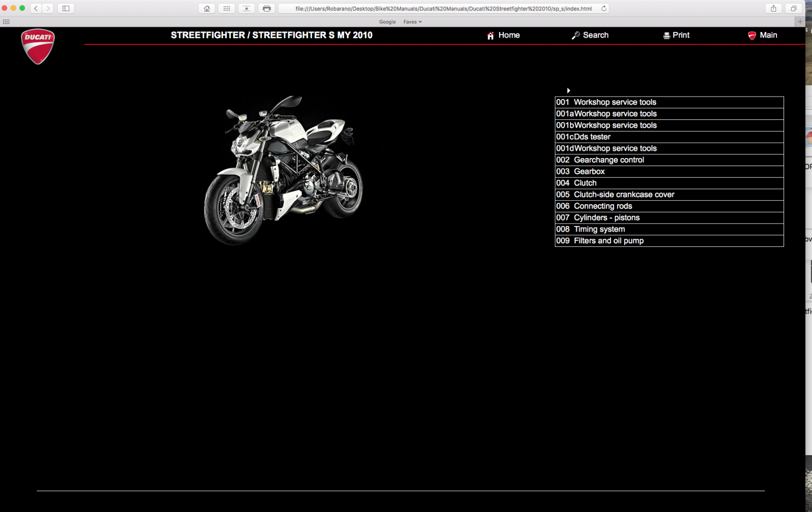Click the Ducati shield logo
This screenshot has height=512, width=812.
[38, 46]
